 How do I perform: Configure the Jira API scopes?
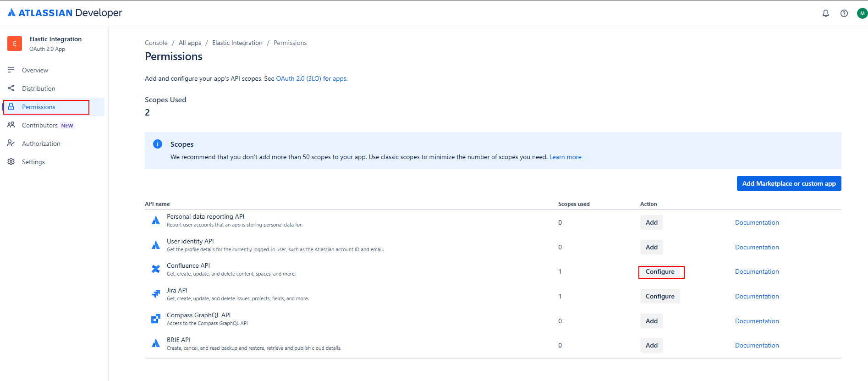pyautogui.click(x=660, y=296)
